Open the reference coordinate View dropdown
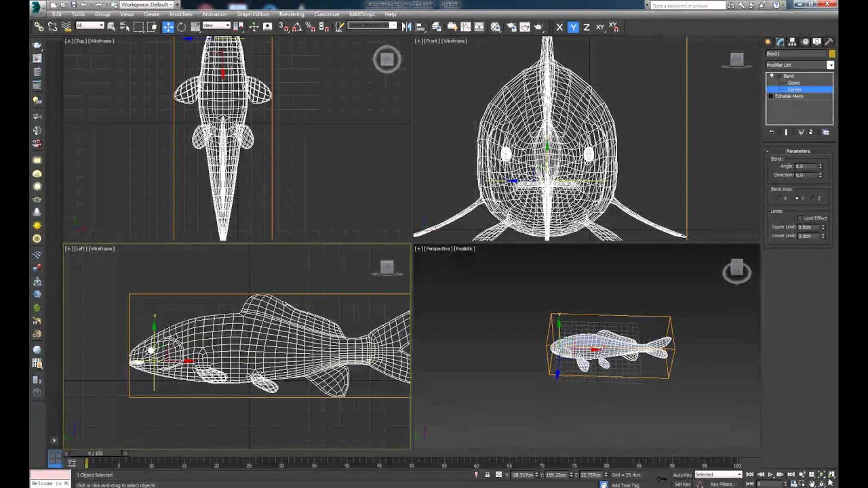868x488 pixels. [217, 26]
